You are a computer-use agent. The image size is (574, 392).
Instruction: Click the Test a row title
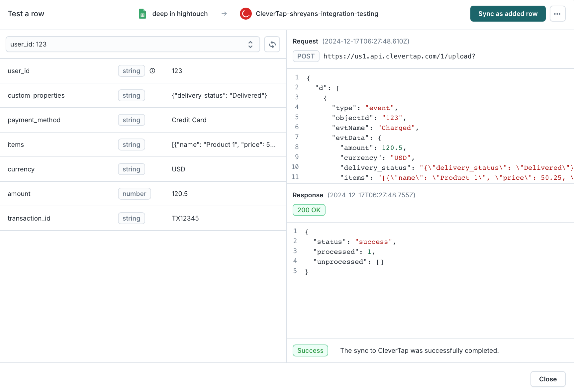point(26,14)
